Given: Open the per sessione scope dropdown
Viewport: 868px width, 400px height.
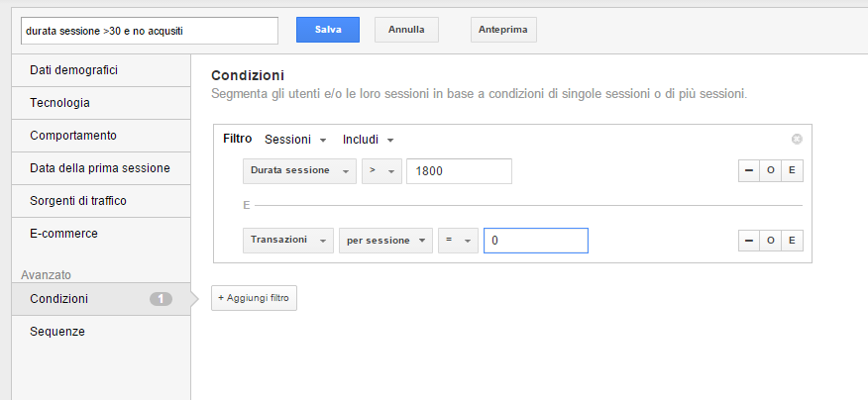Looking at the screenshot, I should point(385,241).
